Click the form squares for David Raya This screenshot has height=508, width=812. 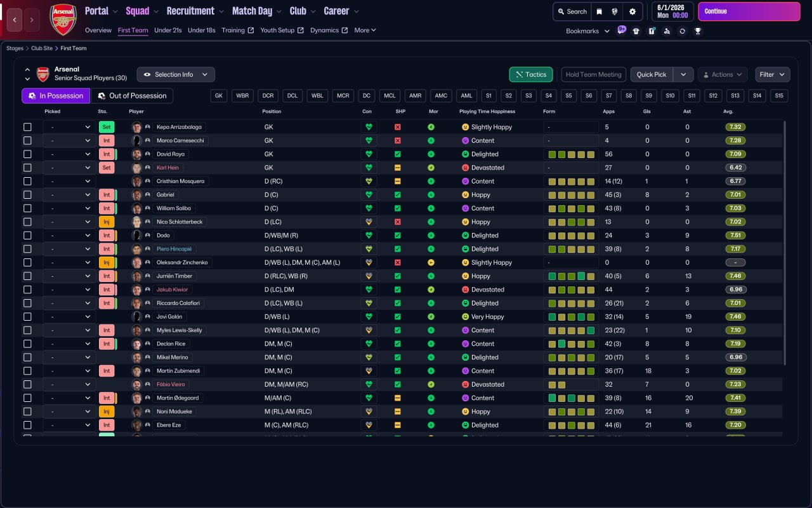pyautogui.click(x=572, y=154)
